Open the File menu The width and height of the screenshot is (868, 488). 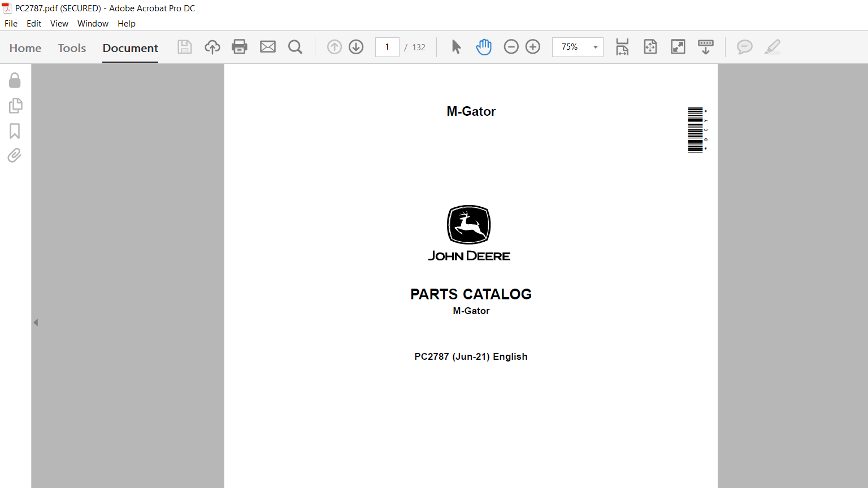pos(11,24)
